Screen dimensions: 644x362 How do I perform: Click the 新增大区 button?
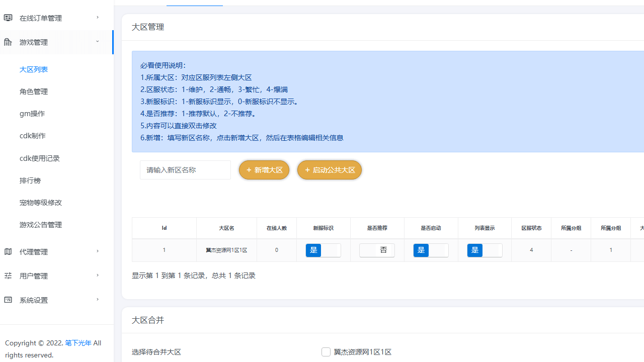pos(264,170)
